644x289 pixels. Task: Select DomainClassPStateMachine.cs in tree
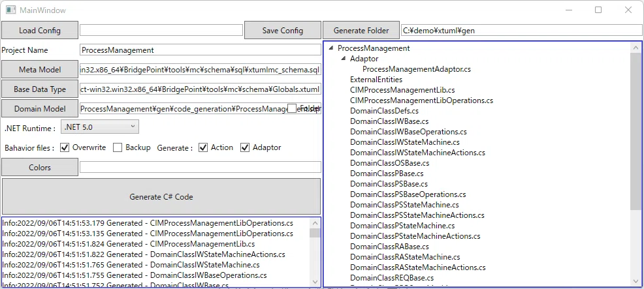click(x=402, y=225)
